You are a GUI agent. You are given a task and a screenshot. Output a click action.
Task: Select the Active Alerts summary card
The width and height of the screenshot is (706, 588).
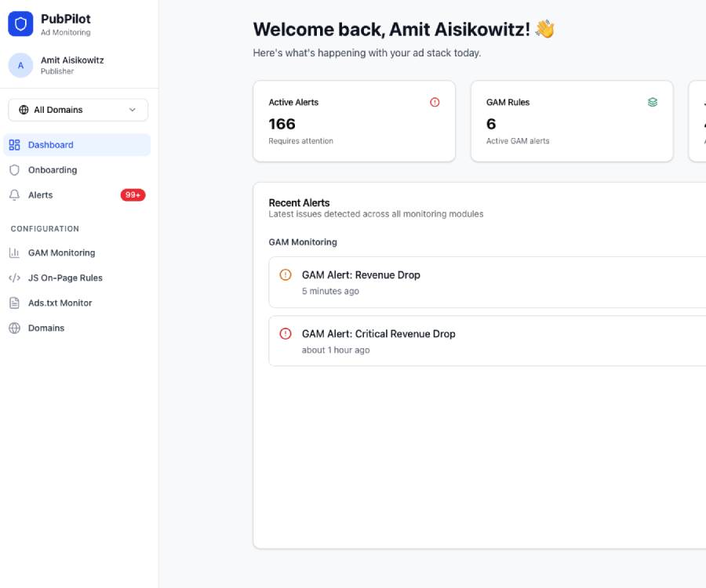(x=354, y=122)
